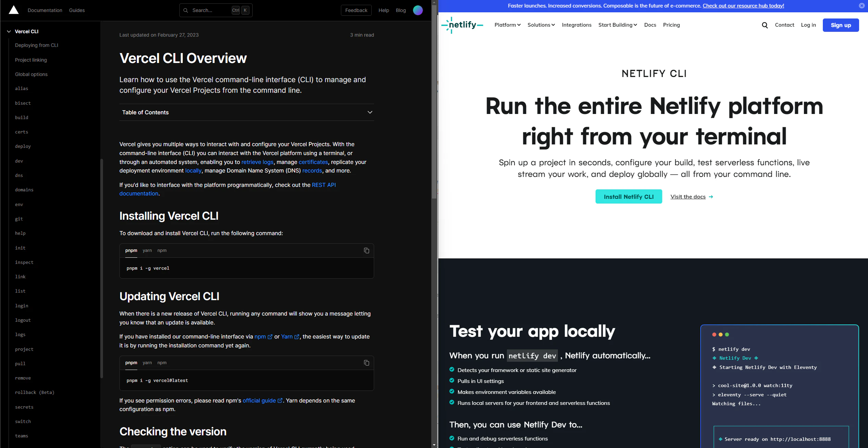Open Netlify site search magnifier

[x=765, y=25]
